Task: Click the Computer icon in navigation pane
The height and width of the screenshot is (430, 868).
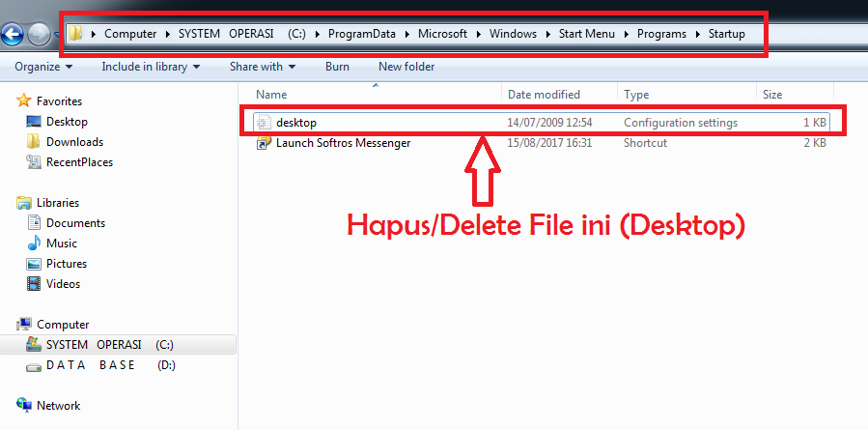Action: pos(24,324)
